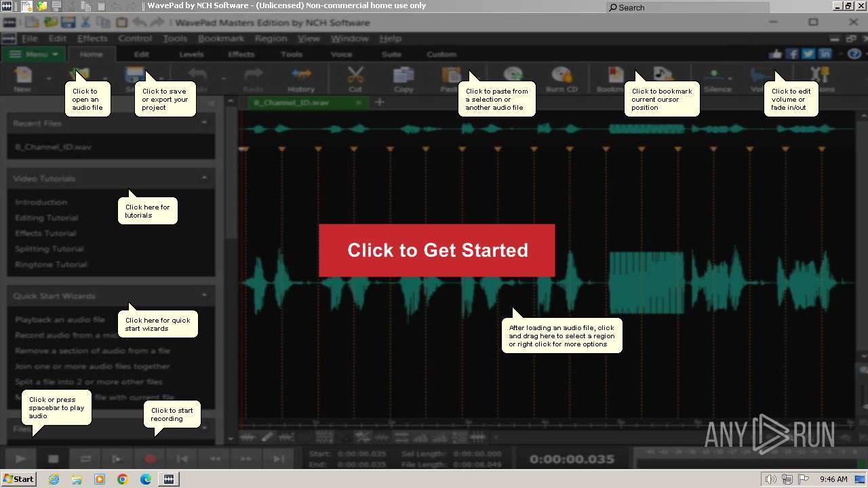Click the Fast forward transport button
868x488 pixels.
click(246, 459)
